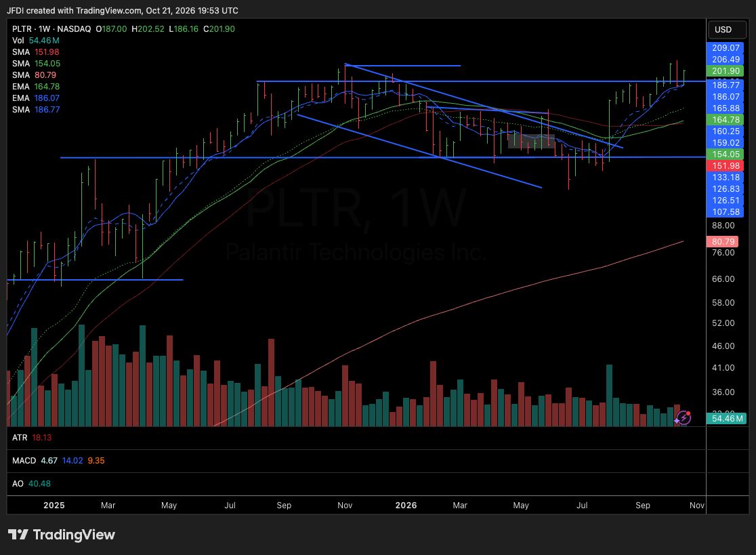Click the Nov label at far right of the time axis

[696, 506]
